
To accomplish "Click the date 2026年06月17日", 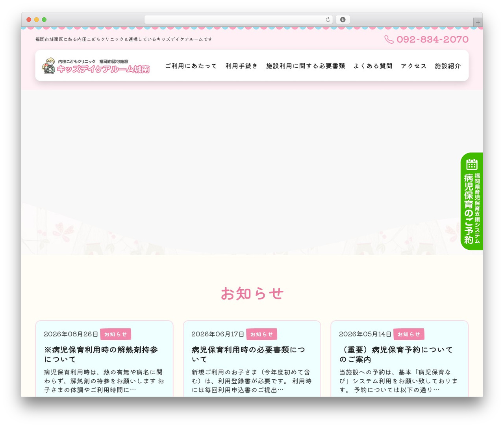I will pyautogui.click(x=218, y=334).
